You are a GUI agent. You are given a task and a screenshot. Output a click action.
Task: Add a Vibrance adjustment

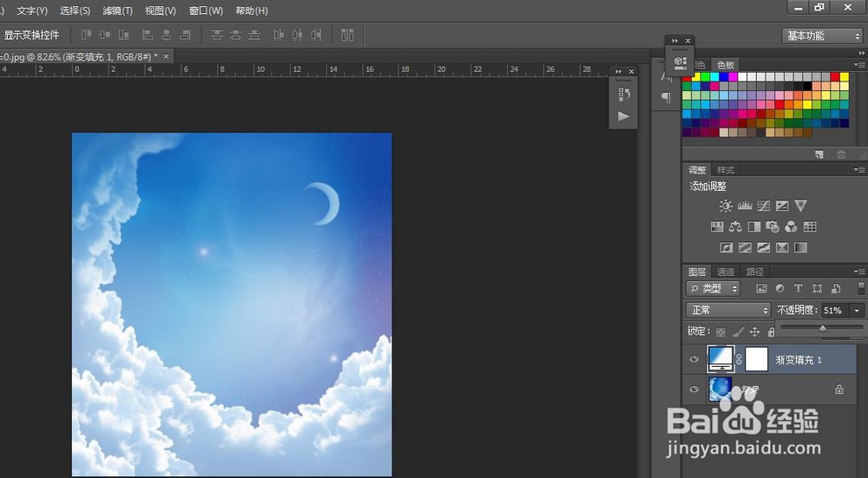coord(801,206)
